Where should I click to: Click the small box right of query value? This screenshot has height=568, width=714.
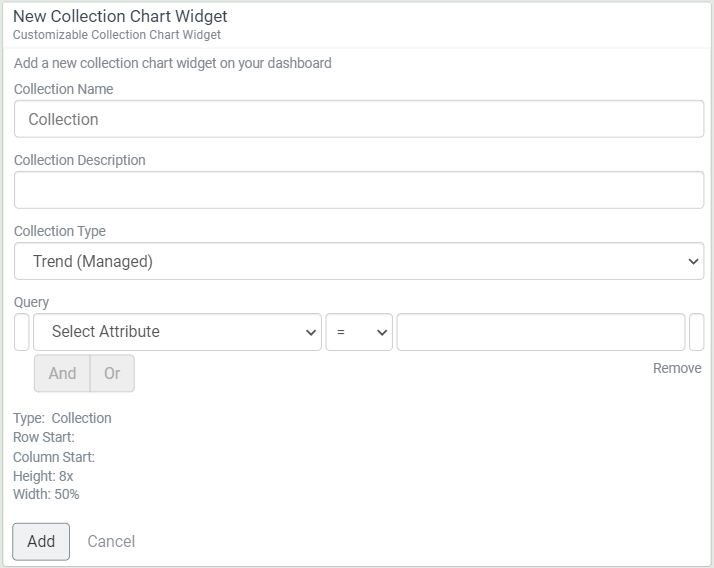click(x=697, y=332)
